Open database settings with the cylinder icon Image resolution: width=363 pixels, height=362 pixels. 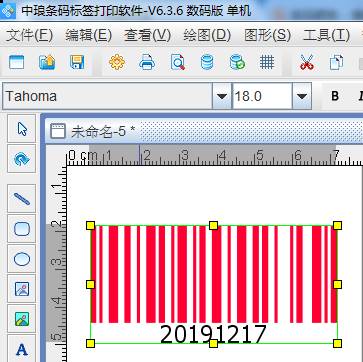point(207,62)
